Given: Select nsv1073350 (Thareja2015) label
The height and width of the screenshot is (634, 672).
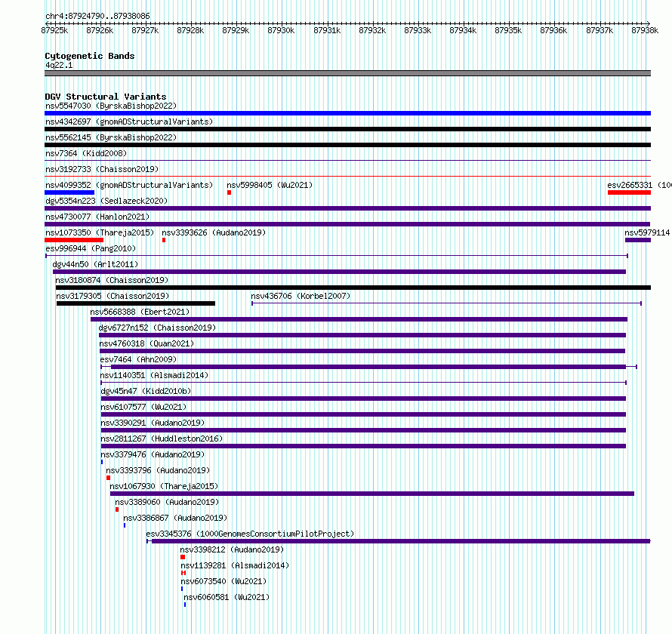Looking at the screenshot, I should point(100,232).
